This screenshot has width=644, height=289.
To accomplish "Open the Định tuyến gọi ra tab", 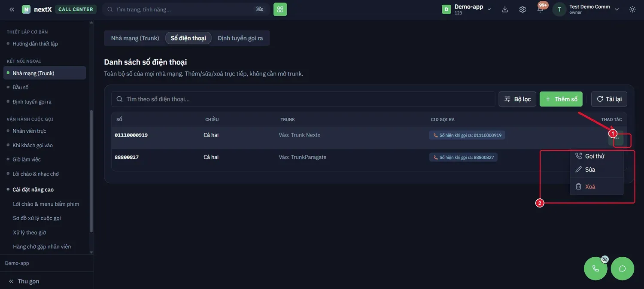I will pos(240,38).
